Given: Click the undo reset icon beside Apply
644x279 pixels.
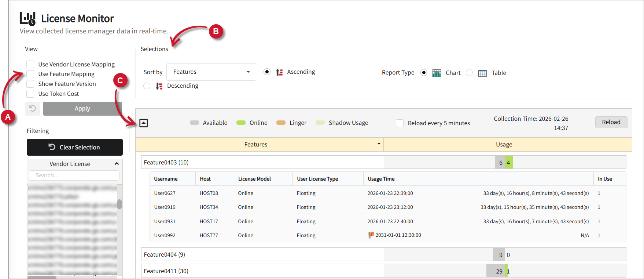Looking at the screenshot, I should [33, 108].
